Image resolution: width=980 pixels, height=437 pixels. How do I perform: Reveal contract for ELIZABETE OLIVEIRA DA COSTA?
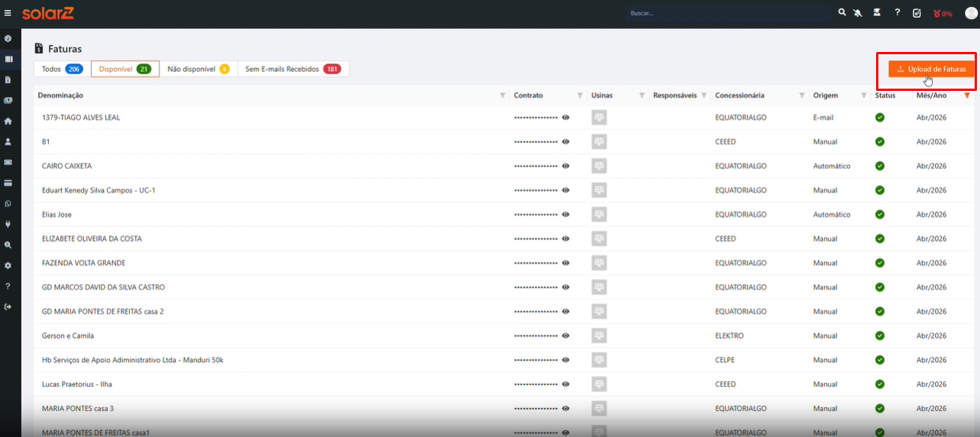pos(566,239)
